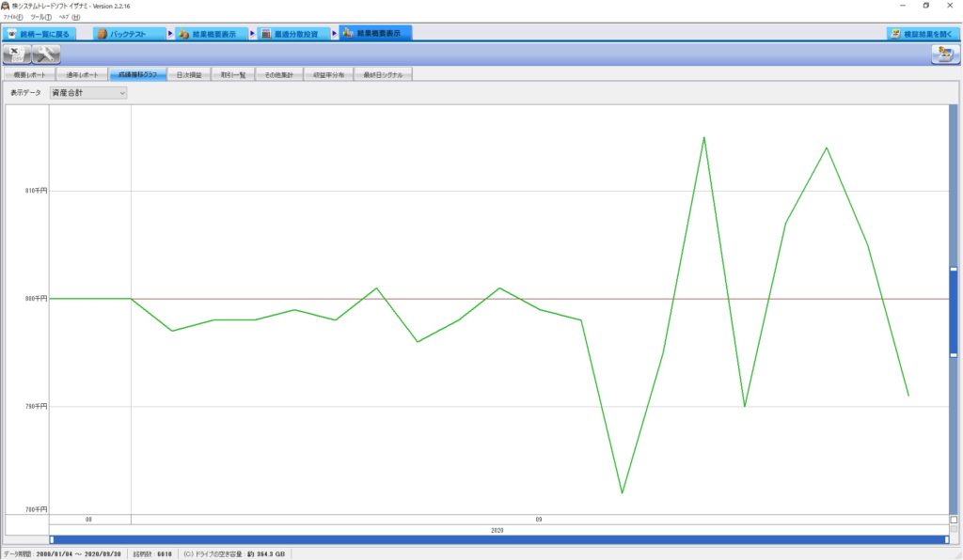Switch to the 概要レポート tab
The image size is (963, 560).
(x=28, y=74)
